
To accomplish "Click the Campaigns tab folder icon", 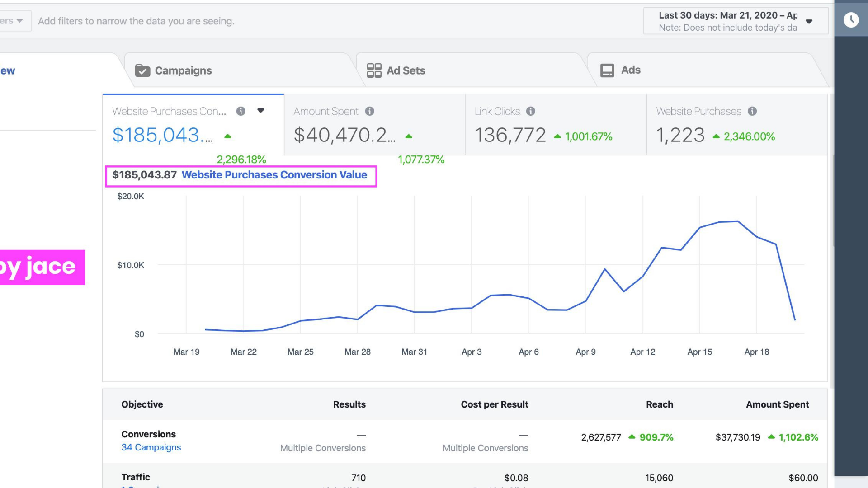I will (x=142, y=71).
